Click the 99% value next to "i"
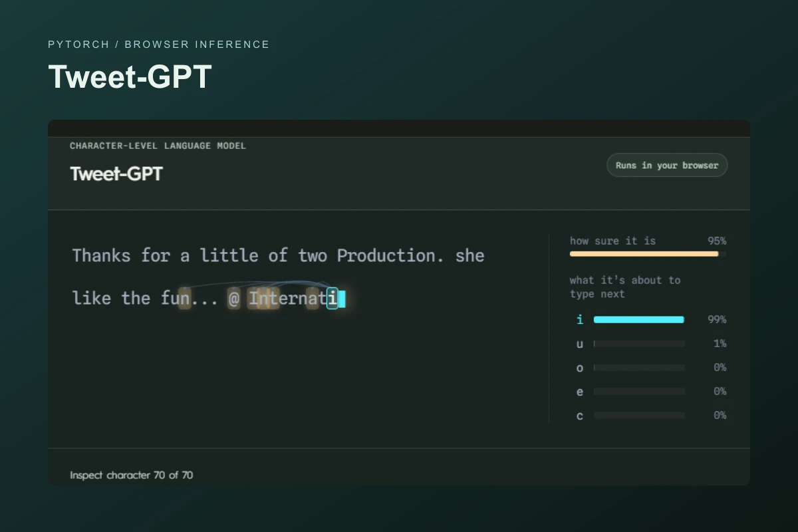Viewport: 798px width, 532px height. pyautogui.click(x=717, y=320)
